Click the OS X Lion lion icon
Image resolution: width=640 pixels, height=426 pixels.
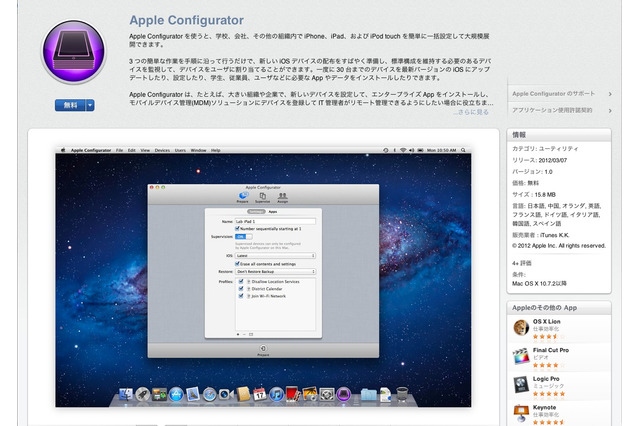click(521, 328)
